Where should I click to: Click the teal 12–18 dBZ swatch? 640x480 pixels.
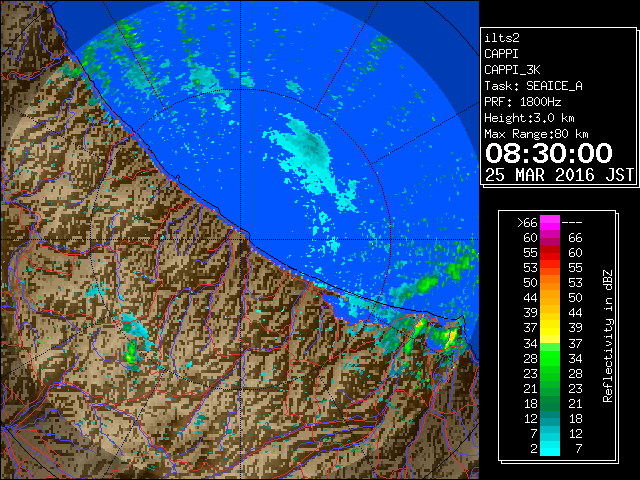(550, 419)
